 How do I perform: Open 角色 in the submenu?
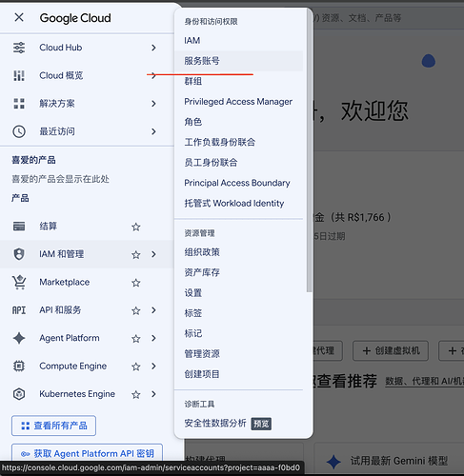238,122
